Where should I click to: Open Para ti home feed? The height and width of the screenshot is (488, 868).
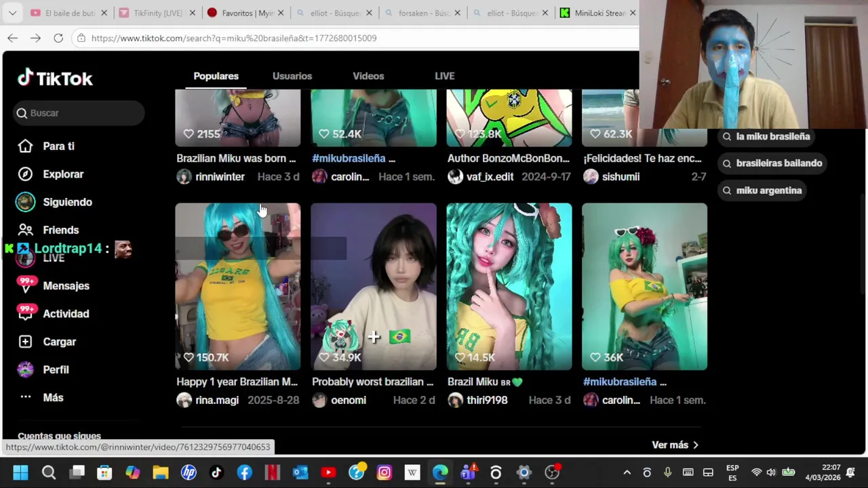[x=58, y=146]
